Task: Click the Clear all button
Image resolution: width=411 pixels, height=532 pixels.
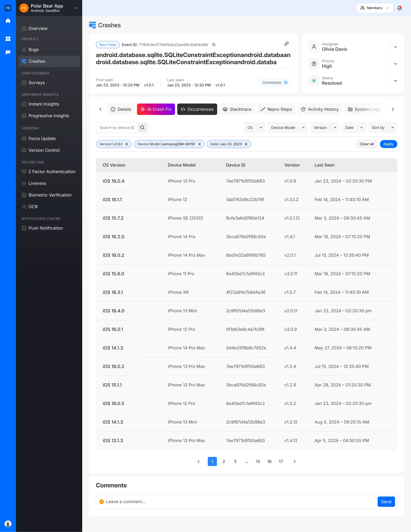Action: click(x=366, y=144)
